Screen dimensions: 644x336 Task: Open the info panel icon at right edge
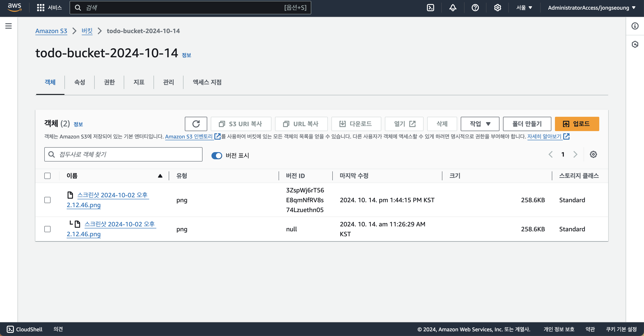pos(635,26)
